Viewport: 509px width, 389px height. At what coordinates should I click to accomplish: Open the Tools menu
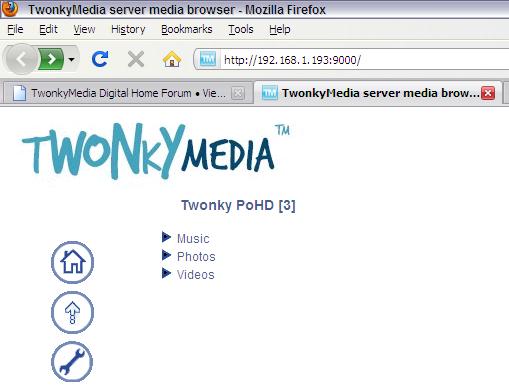coord(241,29)
